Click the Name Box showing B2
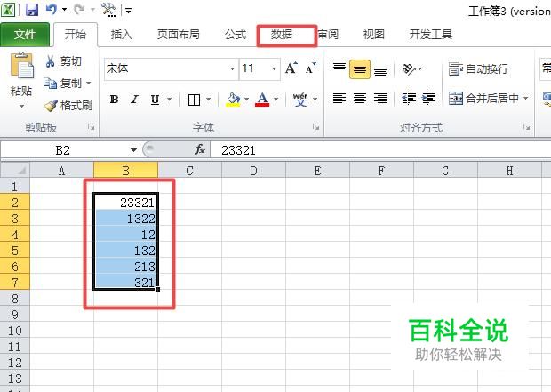Image resolution: width=551 pixels, height=392 pixels. tap(63, 150)
